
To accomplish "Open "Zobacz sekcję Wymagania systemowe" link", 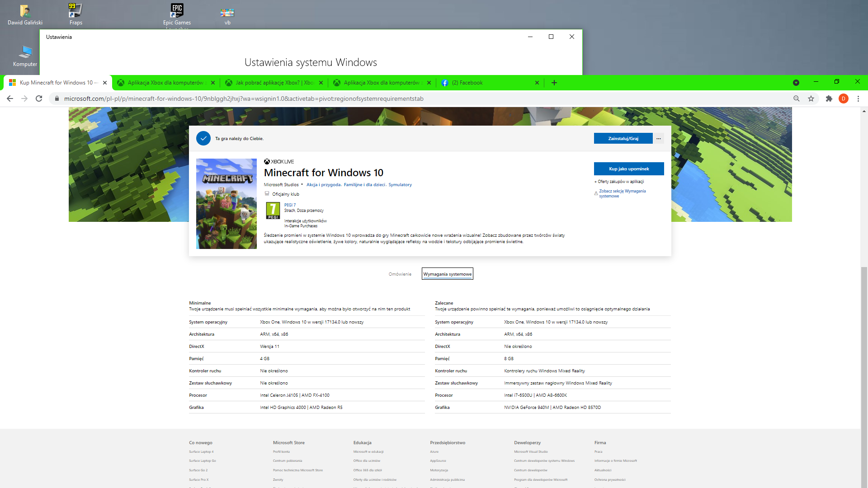I will [x=623, y=193].
